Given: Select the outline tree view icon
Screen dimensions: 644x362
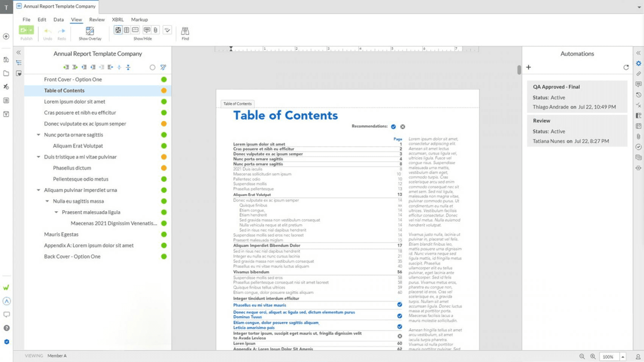Looking at the screenshot, I should coord(19,63).
